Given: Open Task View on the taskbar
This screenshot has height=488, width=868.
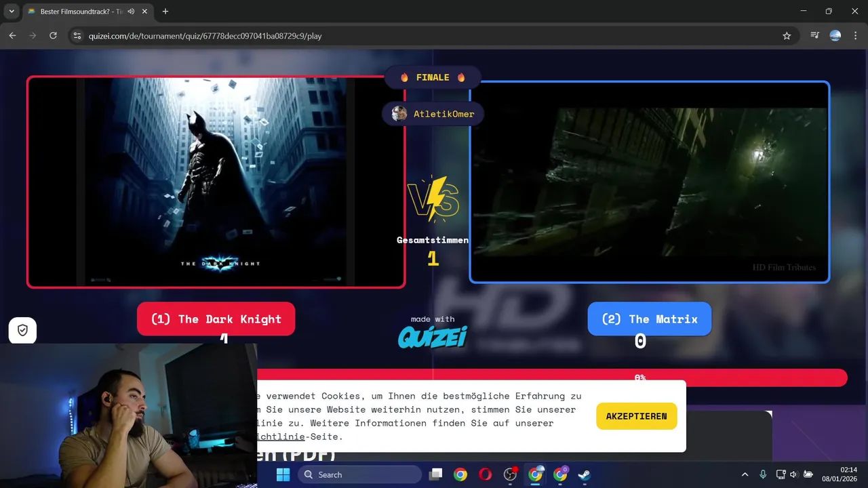Looking at the screenshot, I should [x=436, y=474].
